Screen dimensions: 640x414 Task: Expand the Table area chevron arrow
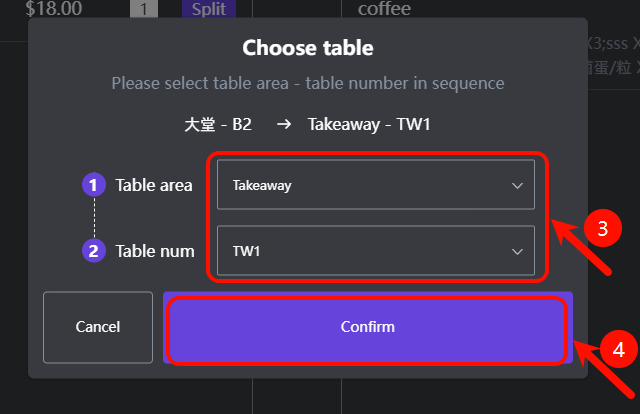[517, 185]
